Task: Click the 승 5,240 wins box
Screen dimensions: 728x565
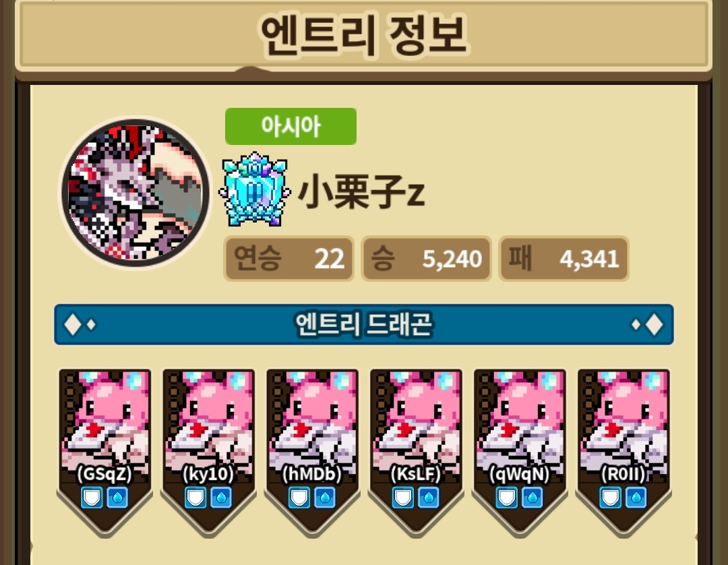Action: point(426,259)
